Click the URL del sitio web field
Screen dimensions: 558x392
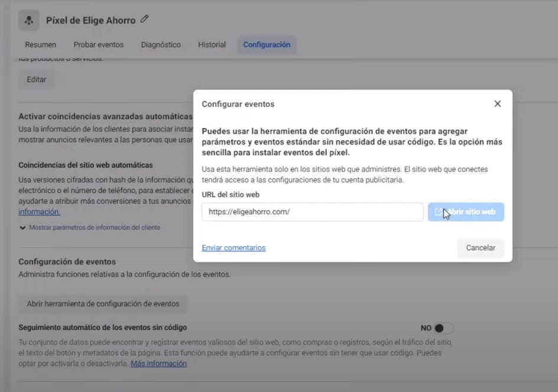(x=313, y=212)
